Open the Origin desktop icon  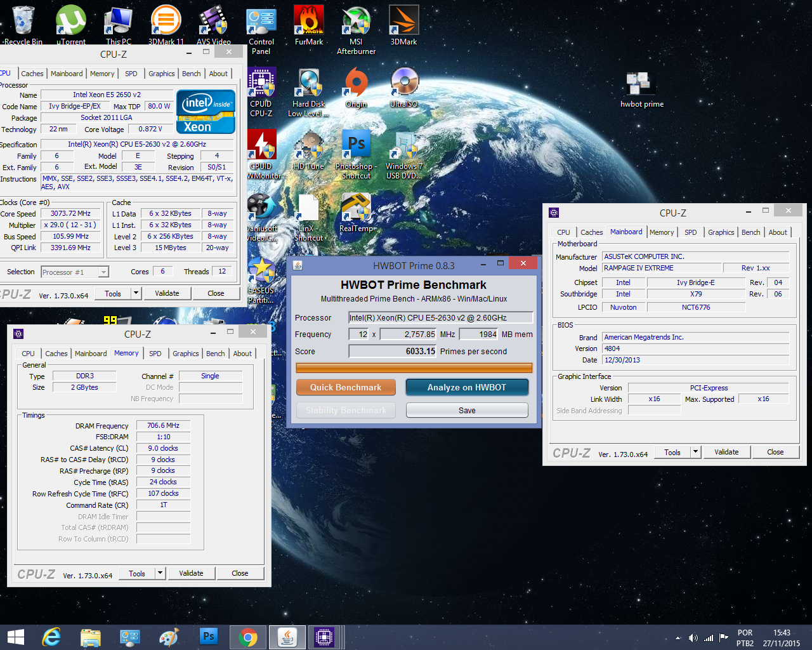pyautogui.click(x=356, y=88)
